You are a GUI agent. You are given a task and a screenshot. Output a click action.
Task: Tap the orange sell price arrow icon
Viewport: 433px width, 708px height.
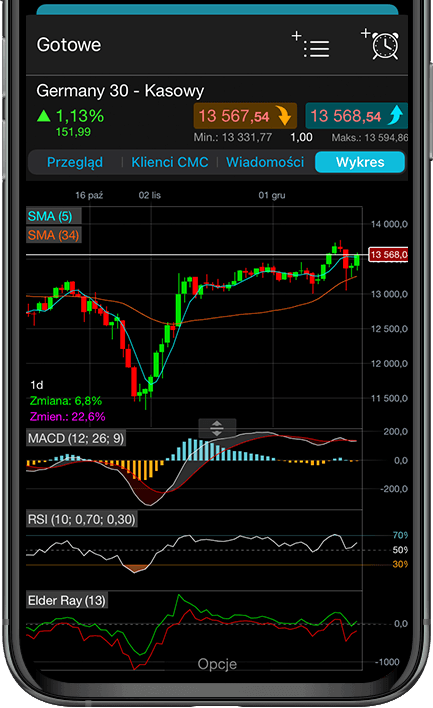click(284, 116)
